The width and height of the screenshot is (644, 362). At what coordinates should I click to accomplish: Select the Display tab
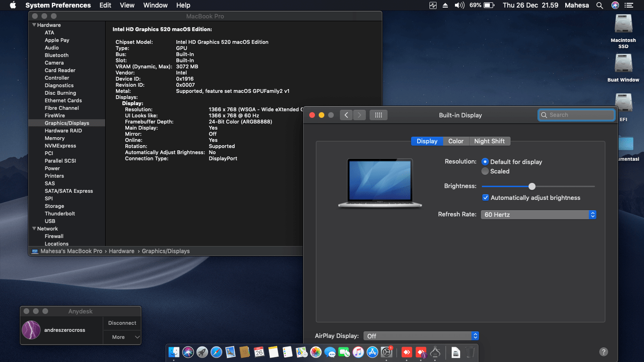(427, 141)
